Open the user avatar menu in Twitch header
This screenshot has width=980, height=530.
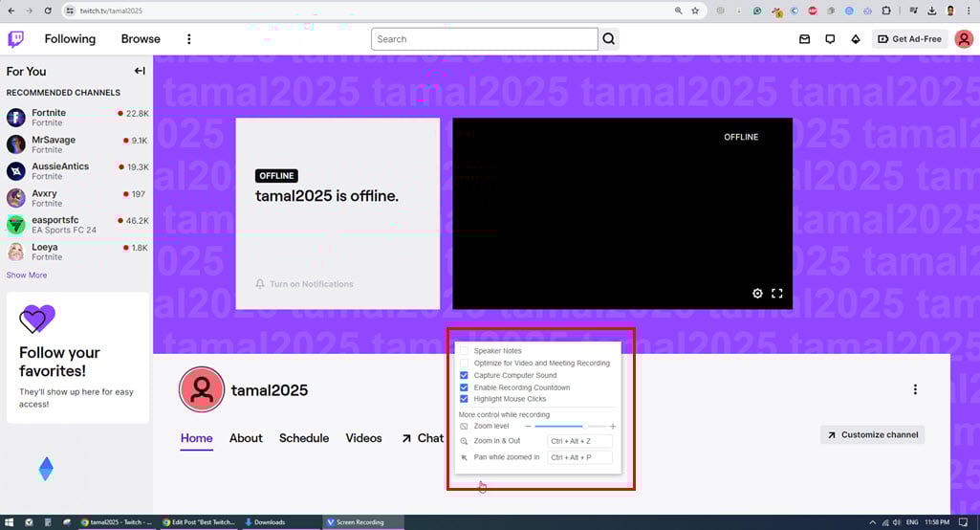point(964,39)
